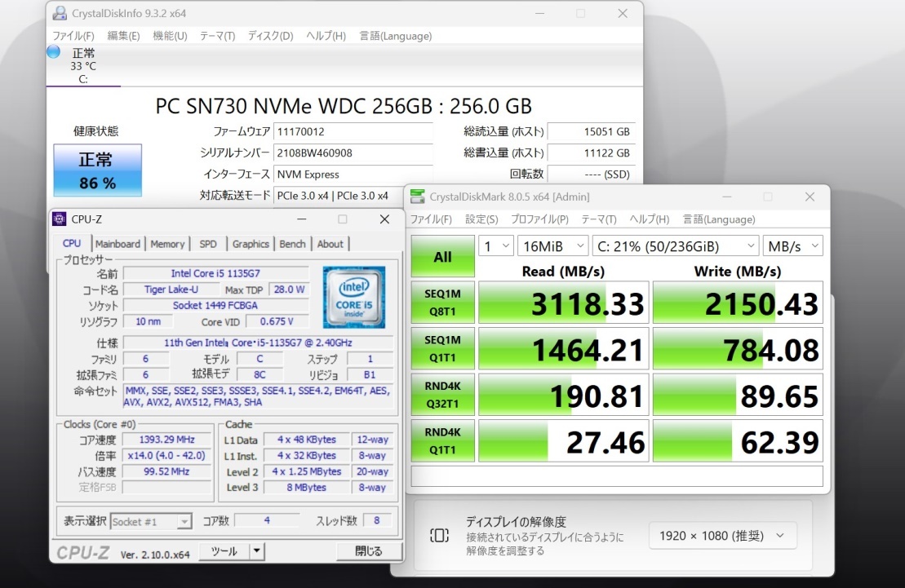Click the serial number field 2108BW460908
Screen dimensions: 905x588
coord(353,153)
